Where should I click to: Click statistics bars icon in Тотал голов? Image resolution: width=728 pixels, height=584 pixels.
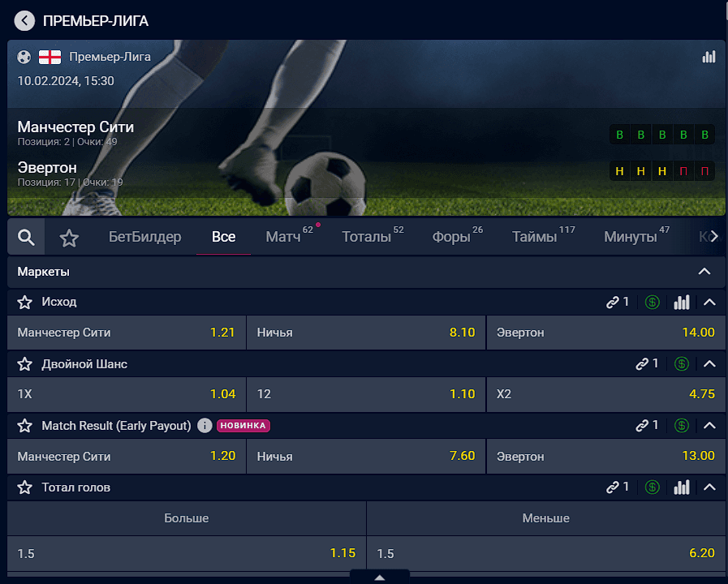click(682, 487)
